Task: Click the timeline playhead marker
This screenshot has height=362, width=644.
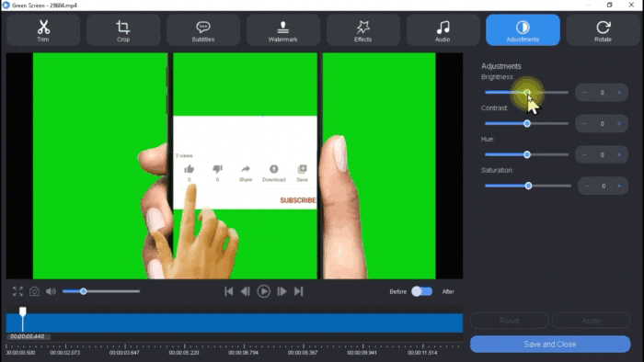Action: 23,312
